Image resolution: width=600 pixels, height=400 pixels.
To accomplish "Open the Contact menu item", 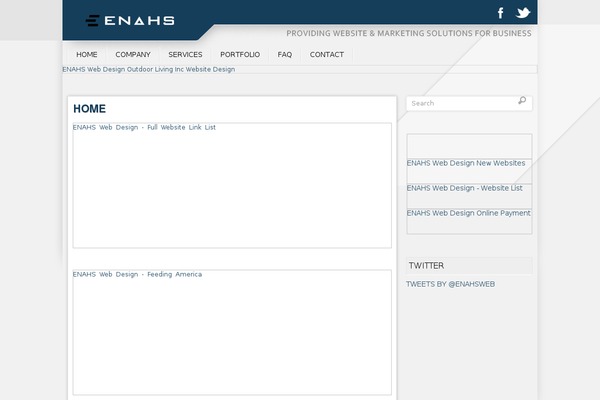I will point(327,55).
